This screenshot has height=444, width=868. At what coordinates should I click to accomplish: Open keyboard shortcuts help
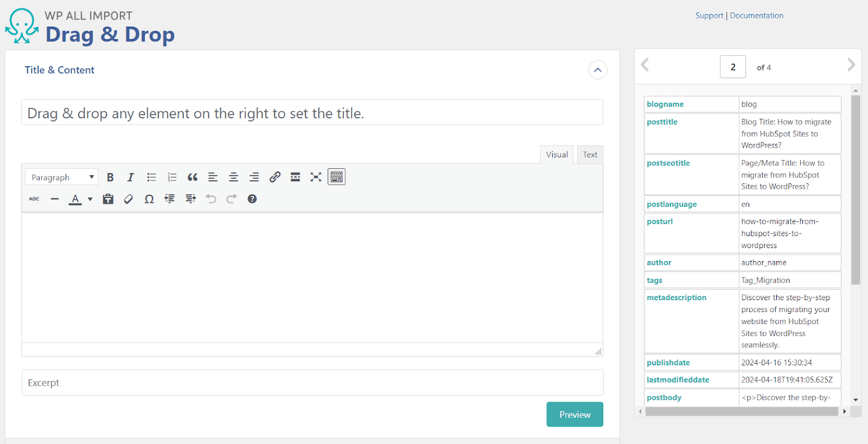[252, 199]
